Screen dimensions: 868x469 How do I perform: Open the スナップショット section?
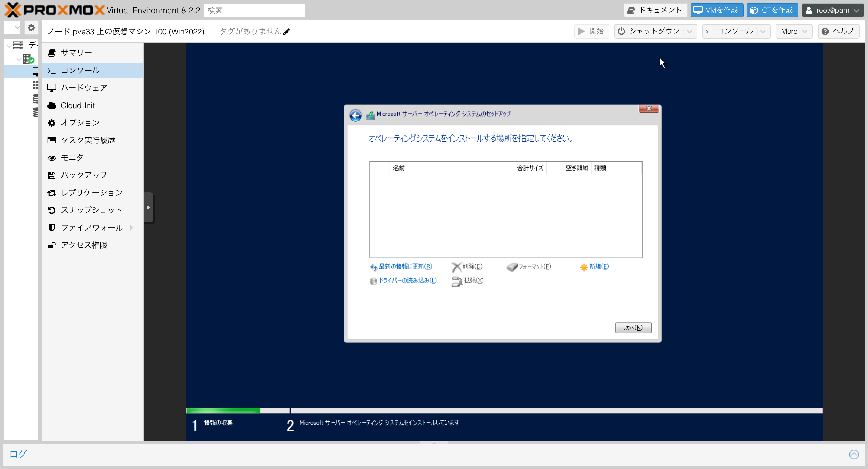[91, 210]
